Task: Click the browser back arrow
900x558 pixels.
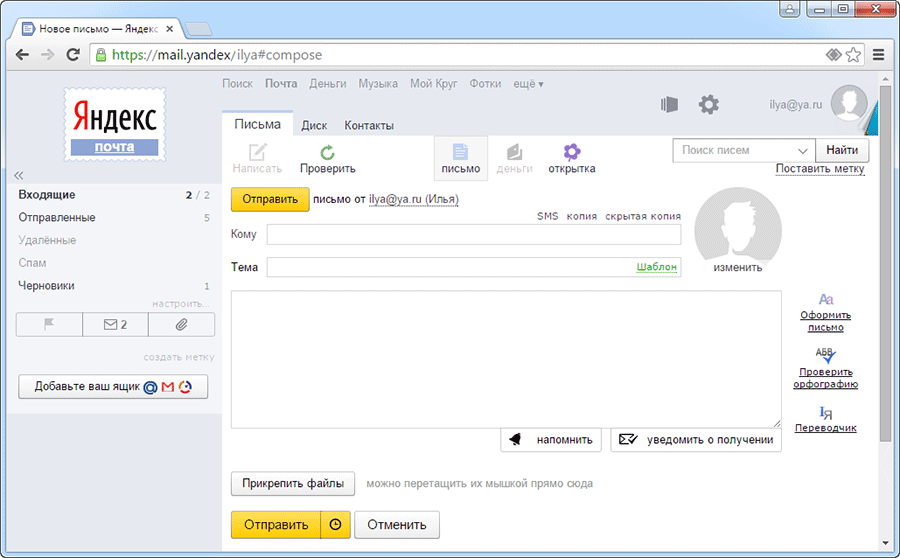Action: tap(22, 55)
